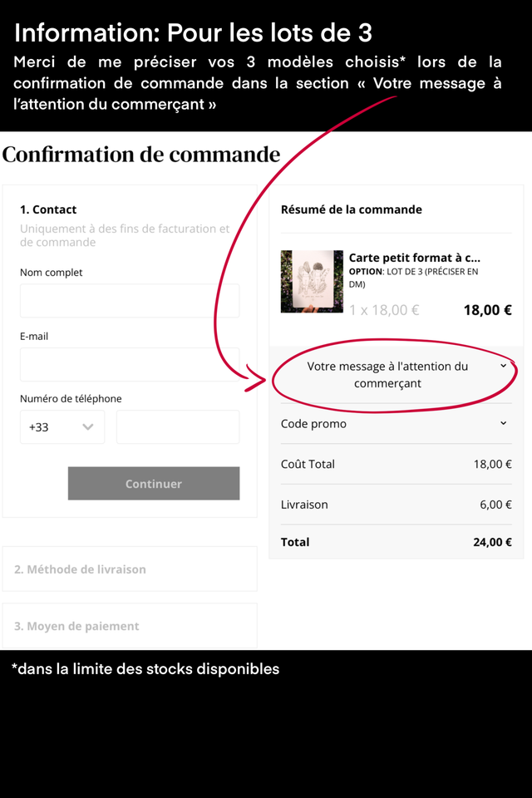Viewport: 532px width, 798px height.
Task: Expand the Code promo section
Action: [313, 424]
